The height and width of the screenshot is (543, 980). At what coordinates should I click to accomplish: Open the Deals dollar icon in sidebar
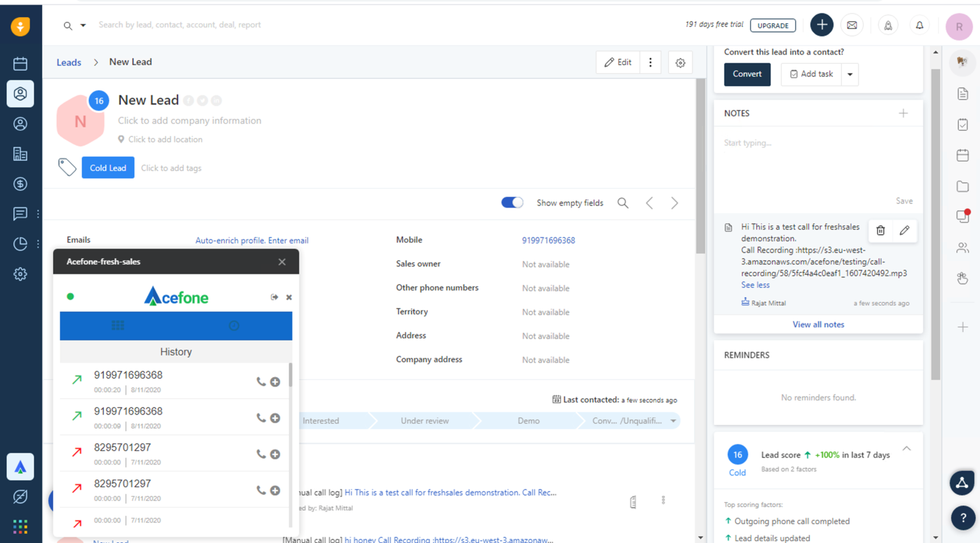20,184
